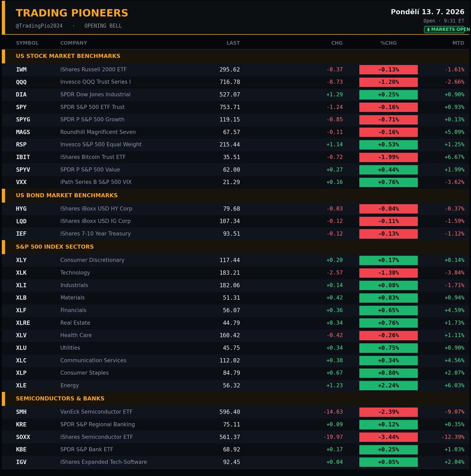This screenshot has height=476, width=471.
Task: Click the XLK -1.38% change badge
Action: pos(389,273)
